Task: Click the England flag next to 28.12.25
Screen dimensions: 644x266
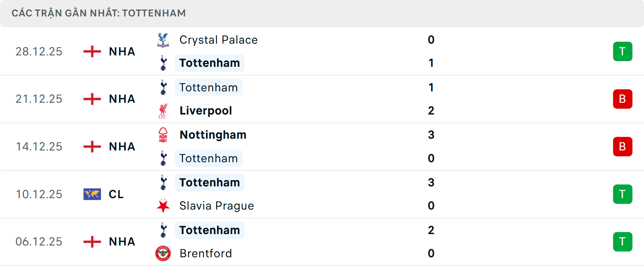Action: (x=92, y=51)
